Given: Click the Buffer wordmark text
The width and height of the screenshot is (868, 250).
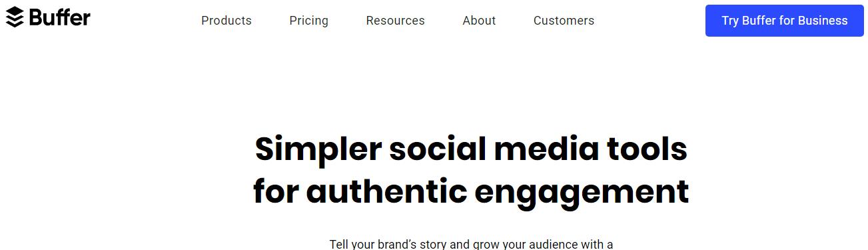Looking at the screenshot, I should tap(59, 17).
